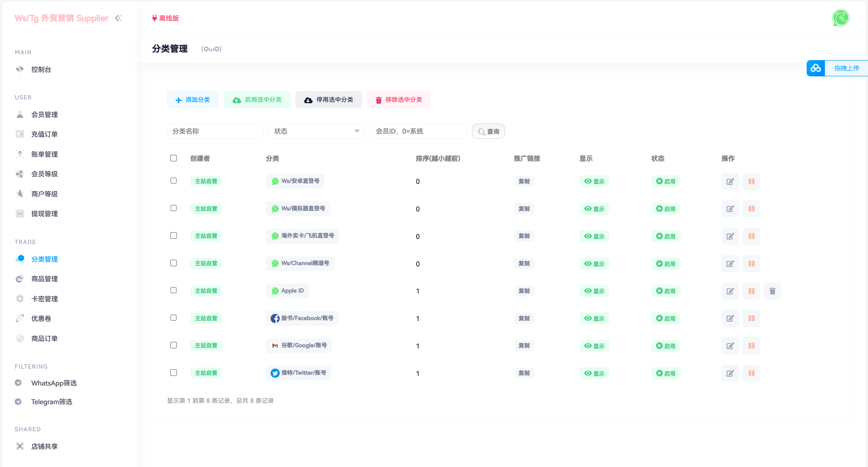Toggle 显示 visibility for Ws/Channel频道号
This screenshot has height=467, width=868.
[594, 263]
